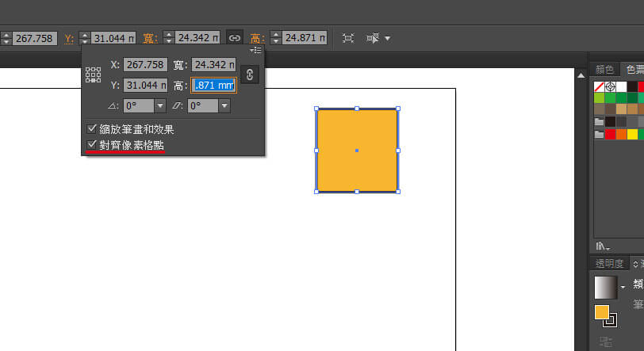Image resolution: width=644 pixels, height=351 pixels.
Task: Click the center point of the orange square
Action: click(357, 151)
